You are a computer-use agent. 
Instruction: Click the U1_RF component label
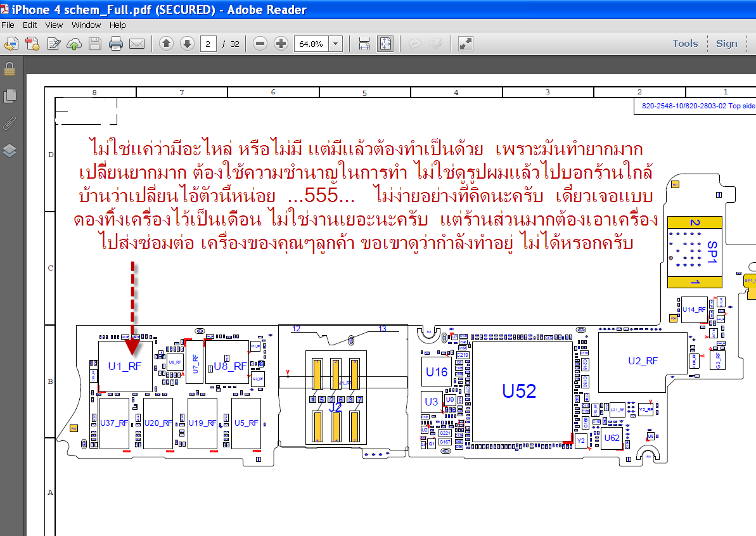coord(124,366)
